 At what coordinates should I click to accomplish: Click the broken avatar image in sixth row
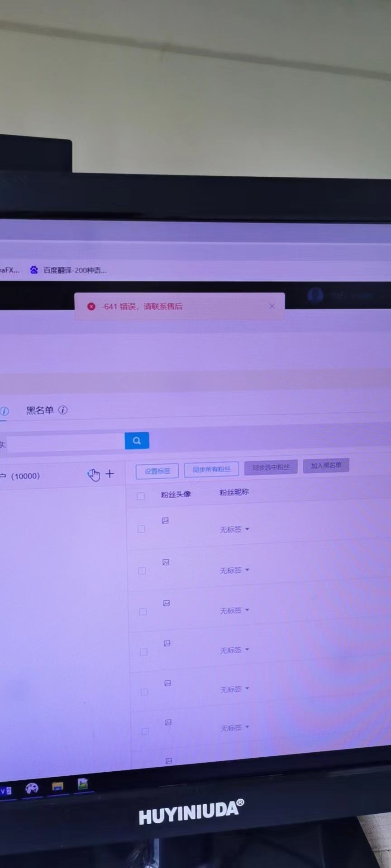point(168,722)
